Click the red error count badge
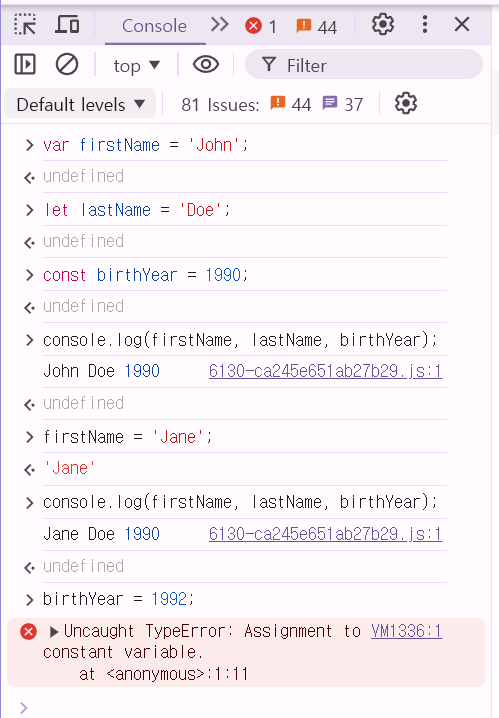Screen dimensions: 499x718 pyautogui.click(x=261, y=26)
